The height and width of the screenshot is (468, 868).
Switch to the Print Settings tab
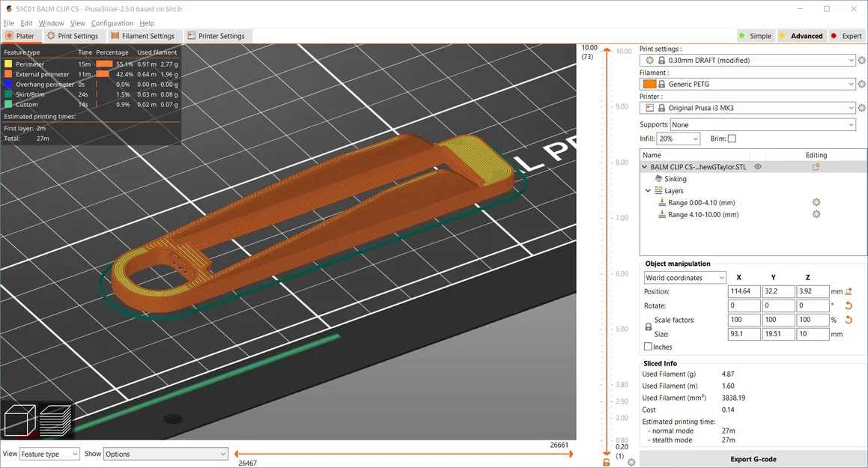(73, 36)
